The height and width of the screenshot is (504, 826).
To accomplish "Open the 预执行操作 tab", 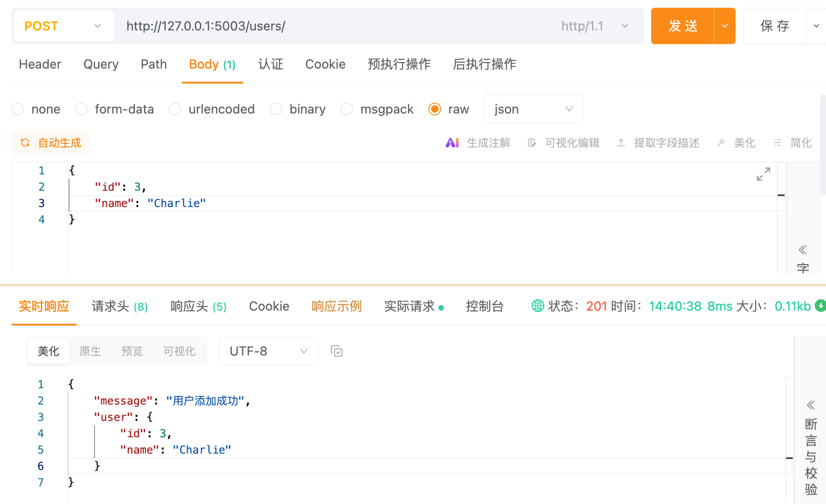I will coord(399,64).
